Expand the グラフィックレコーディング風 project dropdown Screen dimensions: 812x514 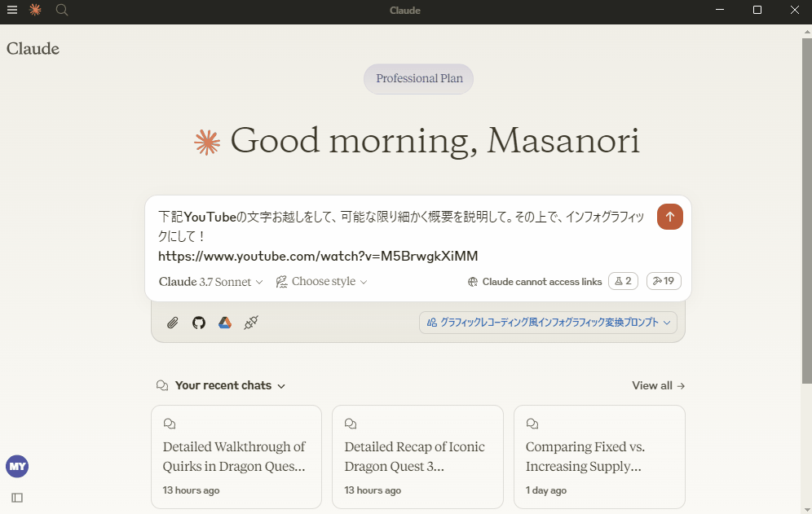click(548, 323)
